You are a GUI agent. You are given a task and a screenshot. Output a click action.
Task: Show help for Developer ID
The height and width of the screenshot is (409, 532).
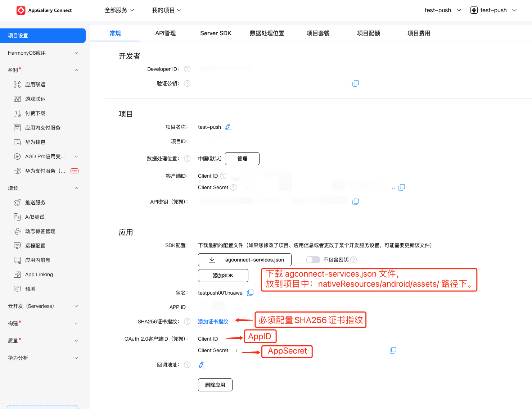point(187,69)
